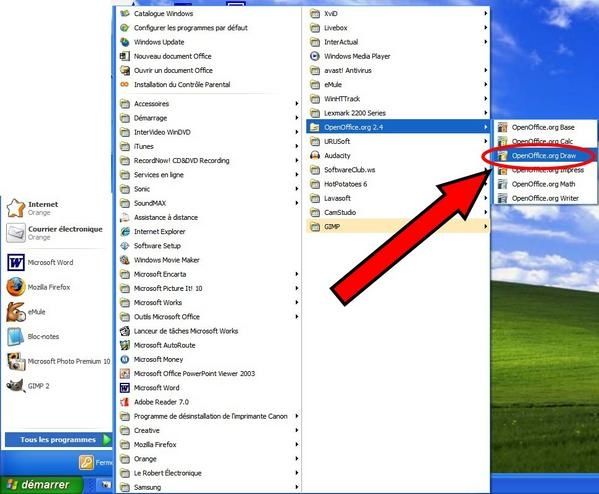Open the OpenOffice.org 2.4 folder entry
The width and height of the screenshot is (599, 494).
[398, 127]
